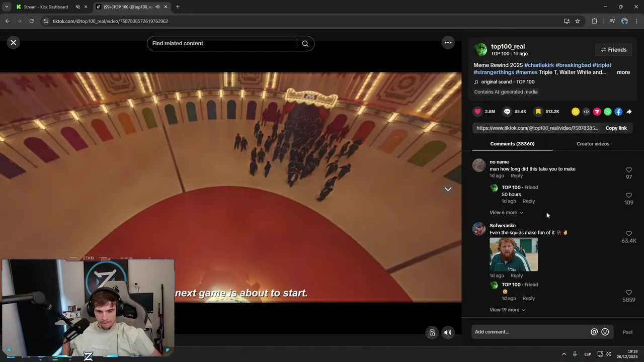Click the @ mention icon in comment box
This screenshot has height=362, width=644.
tap(594, 332)
